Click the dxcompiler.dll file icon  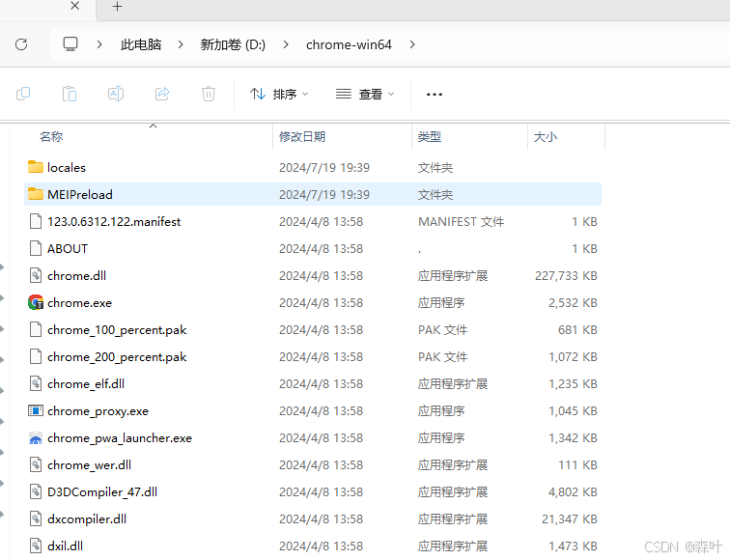click(36, 518)
